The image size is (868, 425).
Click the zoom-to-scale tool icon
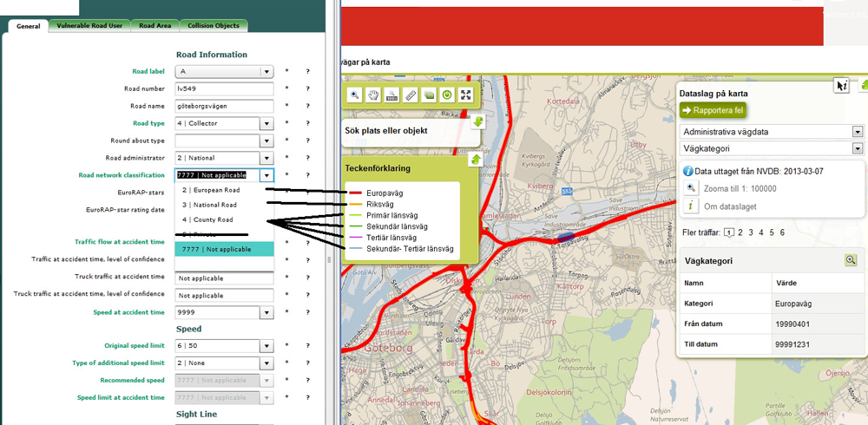(x=391, y=95)
